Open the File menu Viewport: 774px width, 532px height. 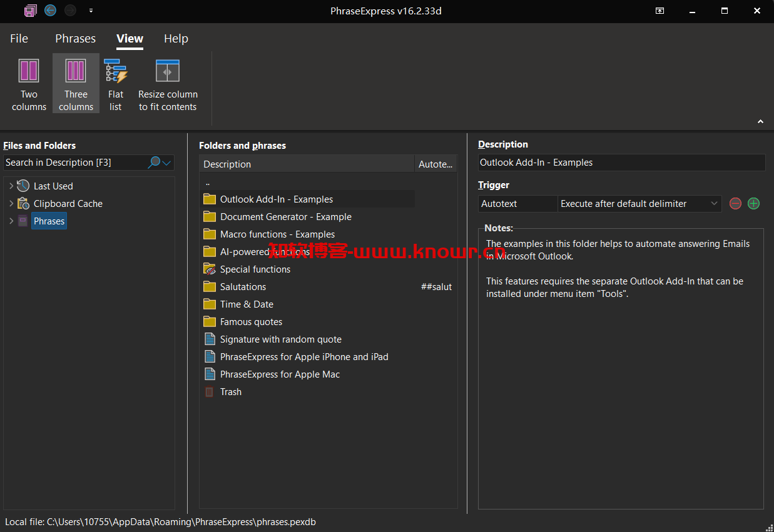(x=19, y=39)
